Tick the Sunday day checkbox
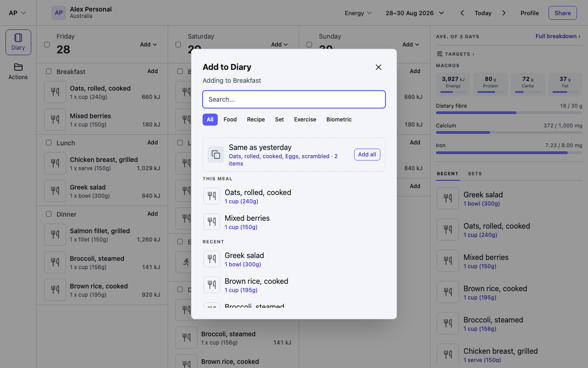 pos(309,45)
